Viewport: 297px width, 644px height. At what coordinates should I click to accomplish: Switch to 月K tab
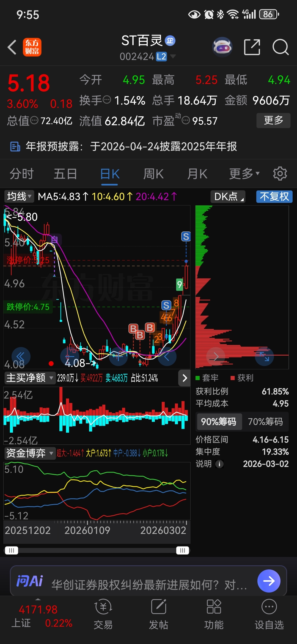[197, 174]
